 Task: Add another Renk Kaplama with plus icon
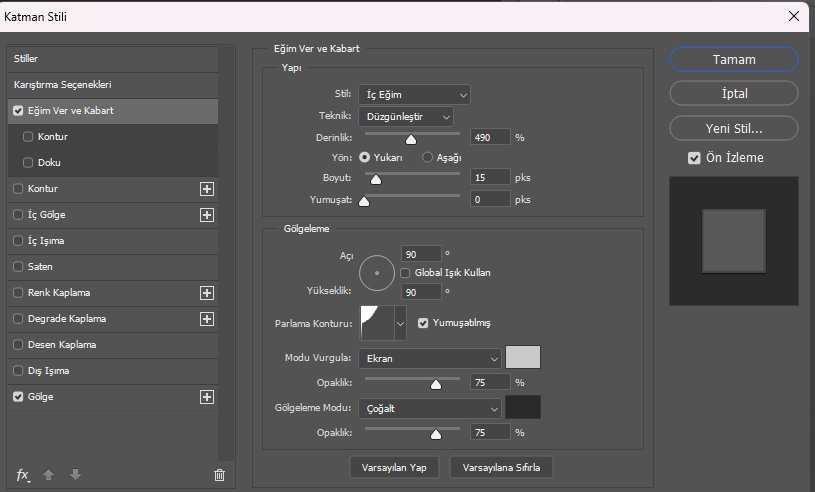point(207,293)
